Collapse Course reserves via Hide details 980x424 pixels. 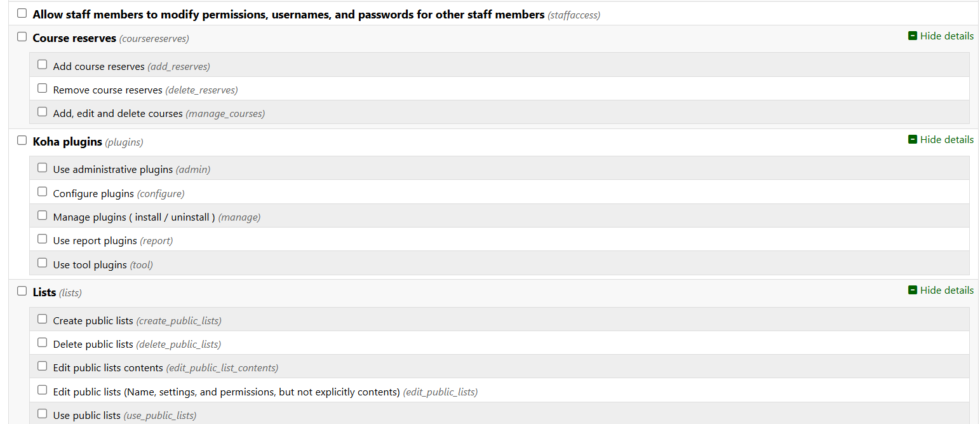[x=946, y=36]
